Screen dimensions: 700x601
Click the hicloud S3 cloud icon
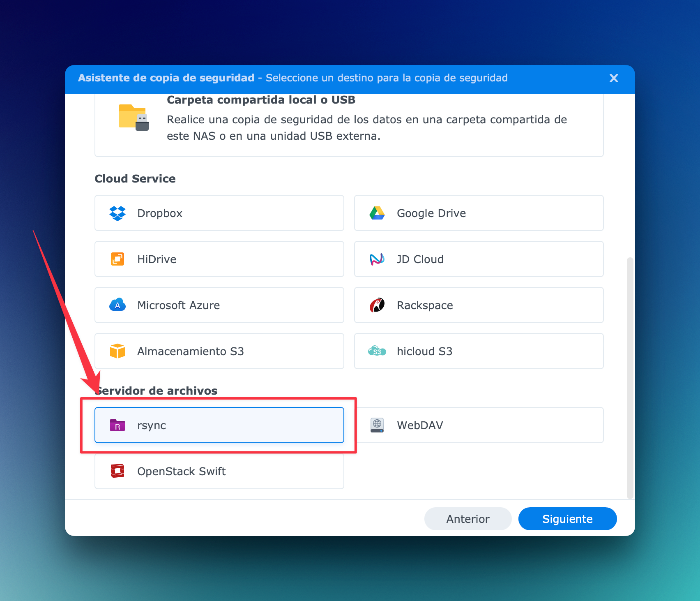(377, 351)
